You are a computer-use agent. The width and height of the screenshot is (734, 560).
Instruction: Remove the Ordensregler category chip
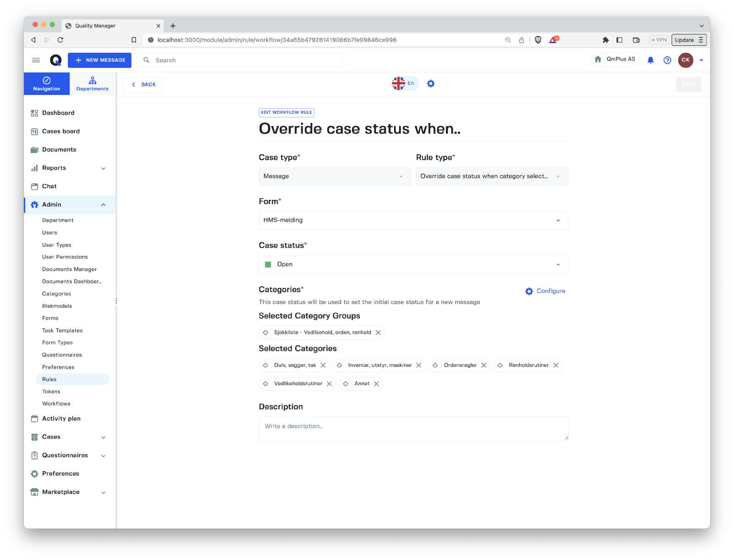point(484,366)
